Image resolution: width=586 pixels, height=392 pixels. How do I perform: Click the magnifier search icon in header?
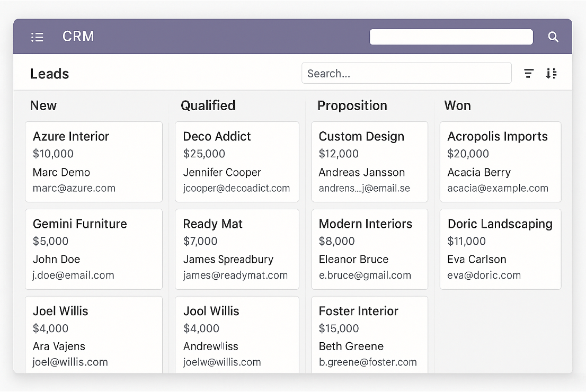pos(553,37)
